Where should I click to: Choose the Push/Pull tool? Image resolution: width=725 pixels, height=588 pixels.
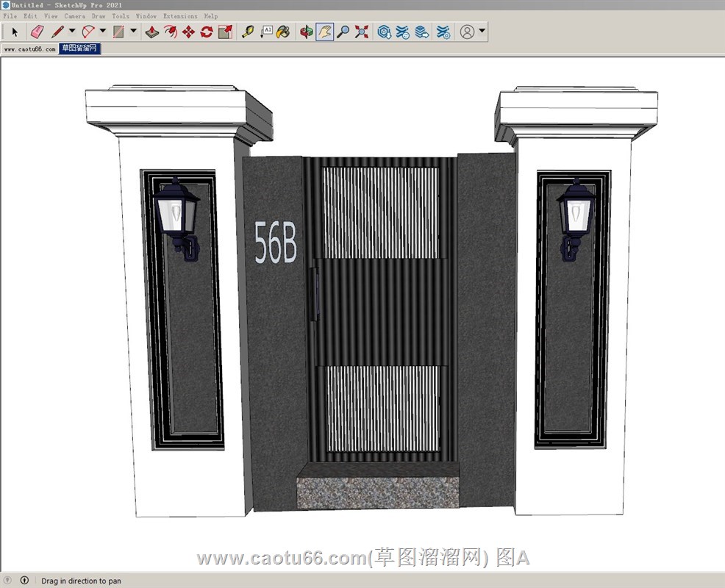pyautogui.click(x=151, y=32)
